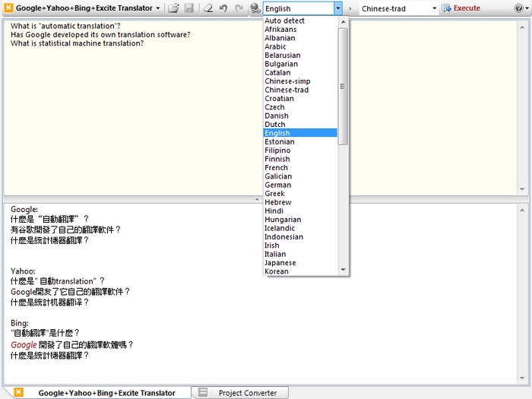Click the undo arrow icon
The image size is (532, 399).
click(x=223, y=8)
